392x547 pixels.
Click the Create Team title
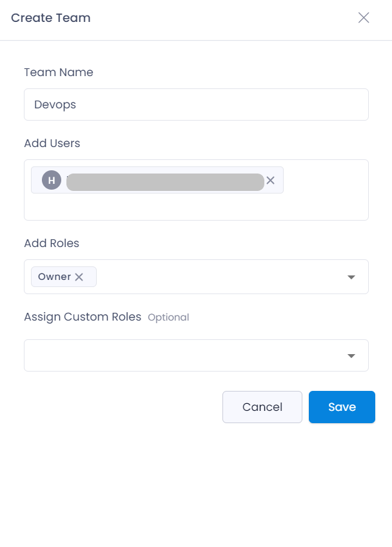(x=51, y=18)
